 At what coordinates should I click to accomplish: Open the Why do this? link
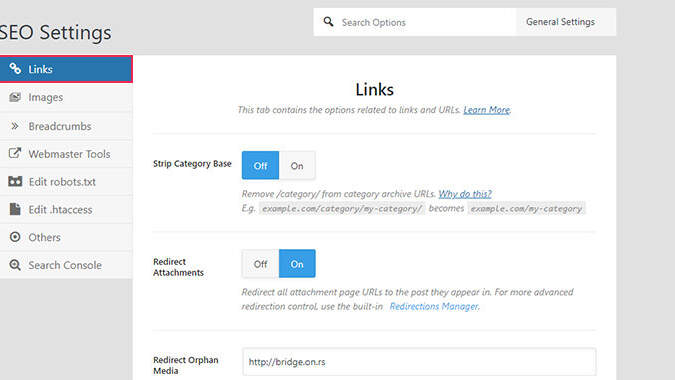pos(465,194)
